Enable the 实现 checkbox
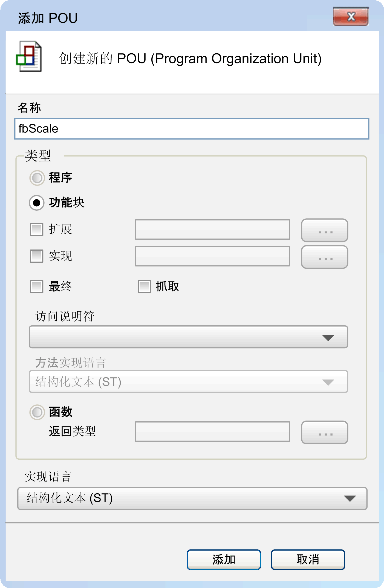Image resolution: width=384 pixels, height=588 pixels. [x=36, y=256]
